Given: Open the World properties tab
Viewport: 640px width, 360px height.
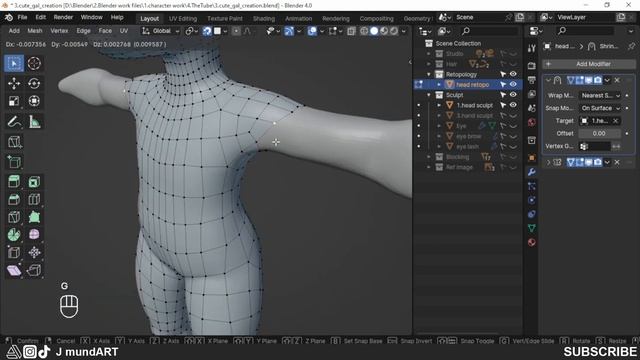Looking at the screenshot, I should [x=531, y=122].
